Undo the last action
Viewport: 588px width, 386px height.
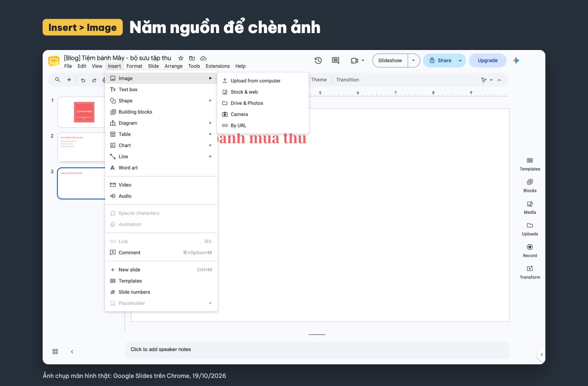[83, 80]
